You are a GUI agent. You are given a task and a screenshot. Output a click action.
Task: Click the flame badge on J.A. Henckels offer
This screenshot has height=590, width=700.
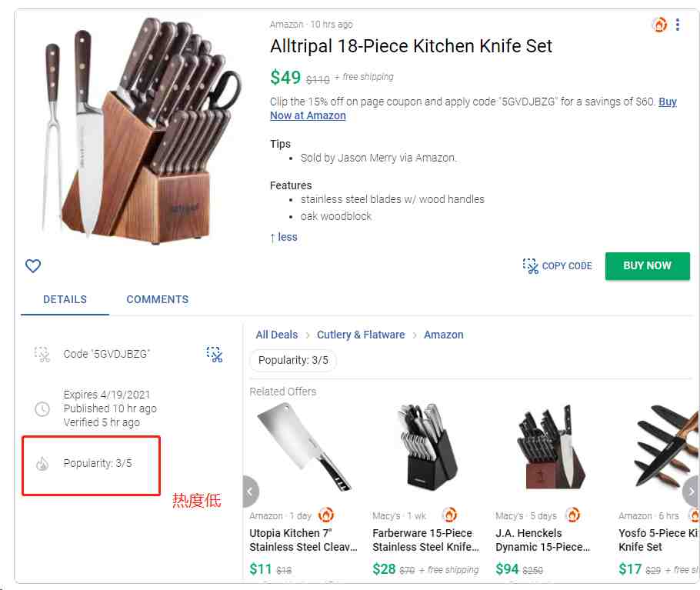(x=572, y=515)
